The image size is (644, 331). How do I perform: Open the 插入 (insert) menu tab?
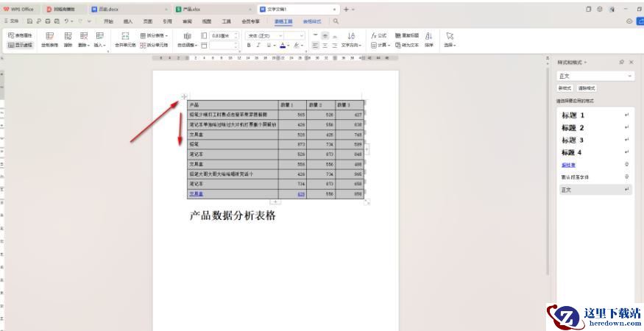[x=128, y=22]
